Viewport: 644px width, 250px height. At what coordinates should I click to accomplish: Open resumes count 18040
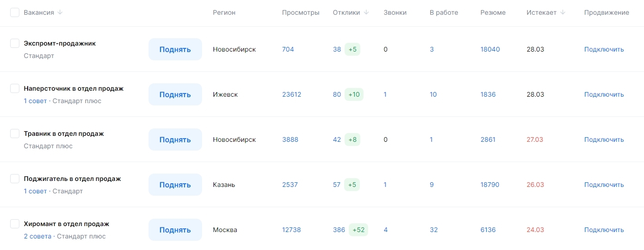click(490, 49)
